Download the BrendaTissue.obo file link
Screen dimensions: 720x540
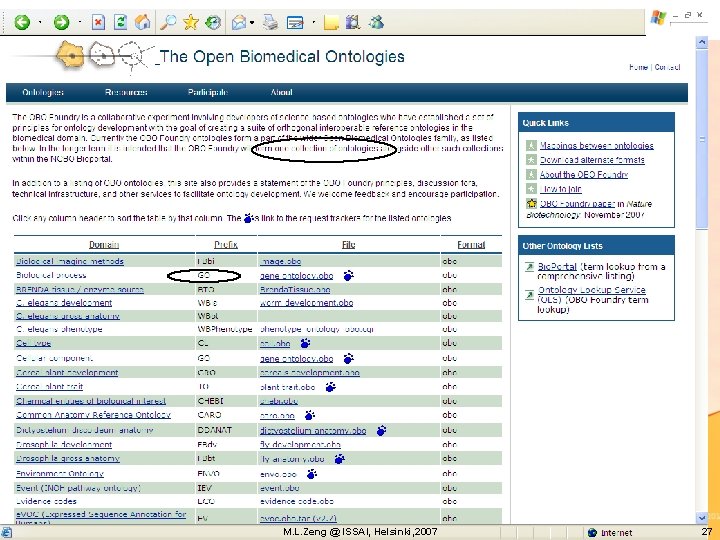295,290
